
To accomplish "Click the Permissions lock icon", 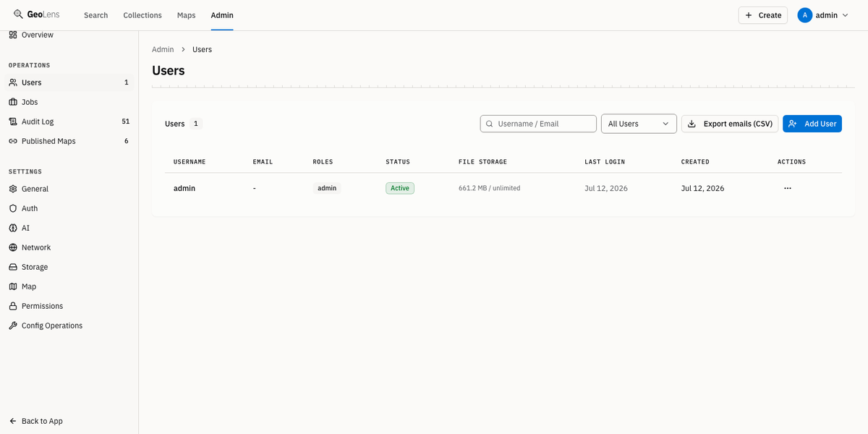I will coord(13,306).
